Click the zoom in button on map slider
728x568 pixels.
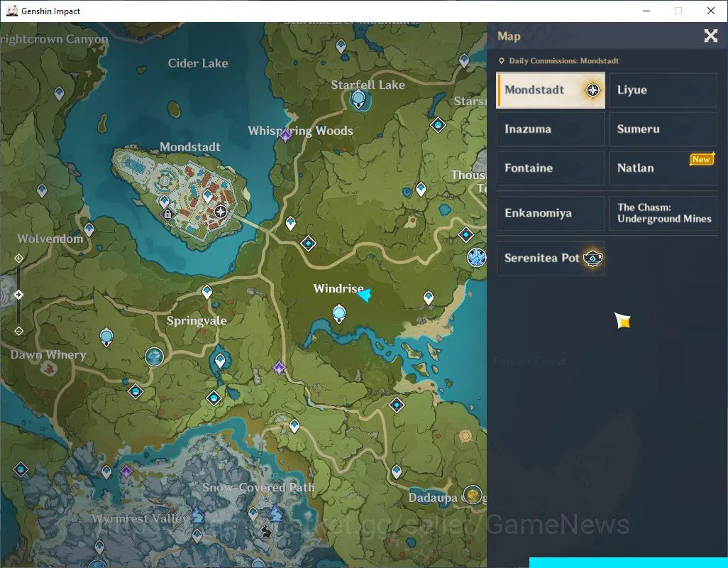tap(18, 258)
